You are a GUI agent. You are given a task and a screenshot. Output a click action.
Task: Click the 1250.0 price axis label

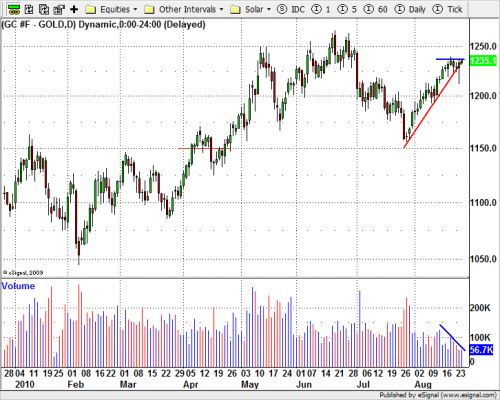pos(483,46)
